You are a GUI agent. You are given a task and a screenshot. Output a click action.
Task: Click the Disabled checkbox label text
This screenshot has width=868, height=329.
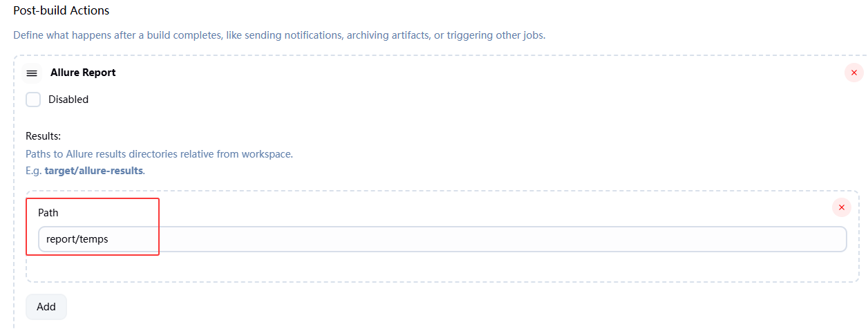click(x=68, y=100)
